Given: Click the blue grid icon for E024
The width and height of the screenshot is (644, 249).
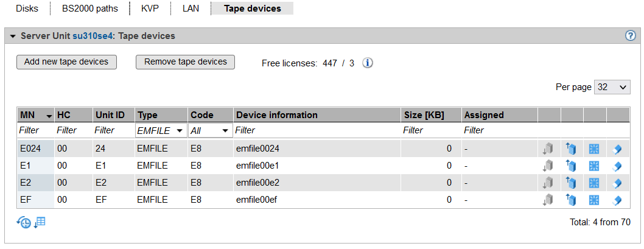Looking at the screenshot, I should click(x=594, y=148).
